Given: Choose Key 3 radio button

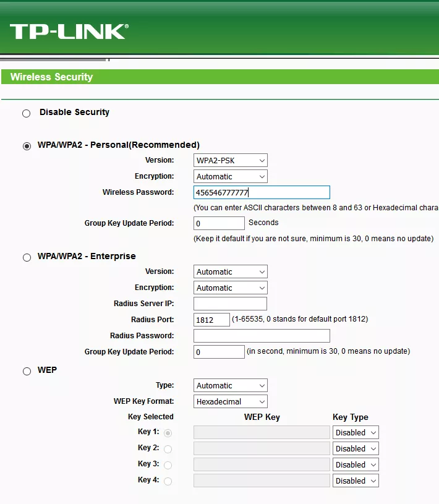Looking at the screenshot, I should (168, 465).
